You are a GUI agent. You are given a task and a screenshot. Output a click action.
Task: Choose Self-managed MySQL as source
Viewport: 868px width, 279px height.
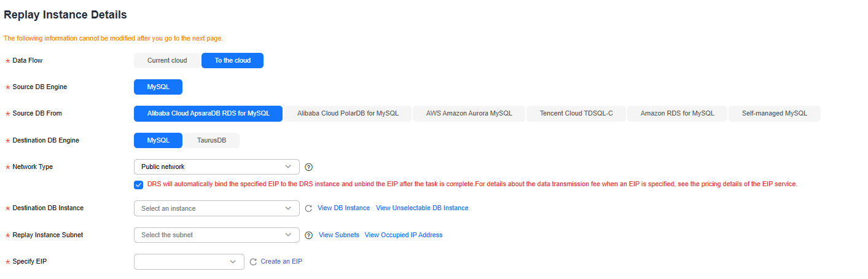coord(775,114)
